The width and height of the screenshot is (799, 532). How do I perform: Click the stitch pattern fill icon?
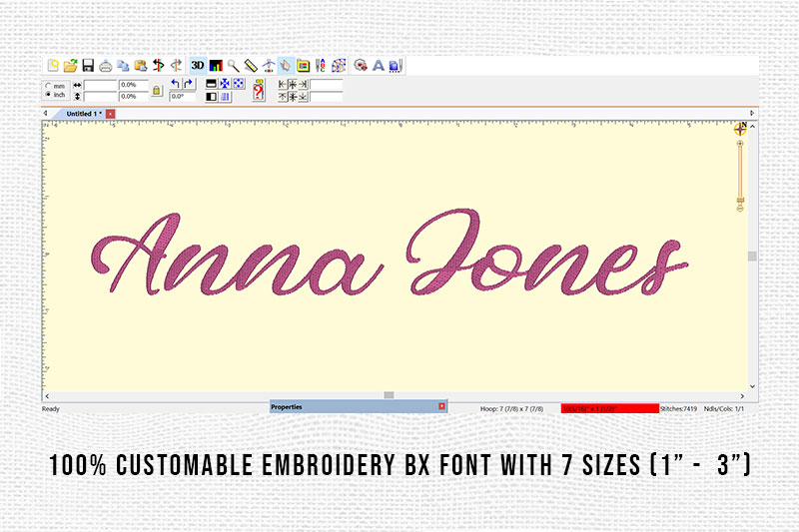point(339,66)
